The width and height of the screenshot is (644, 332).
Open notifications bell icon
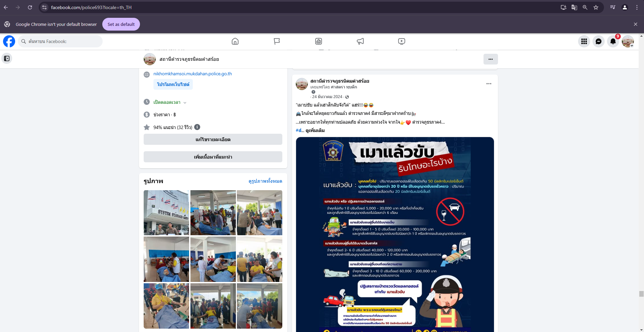coord(613,41)
